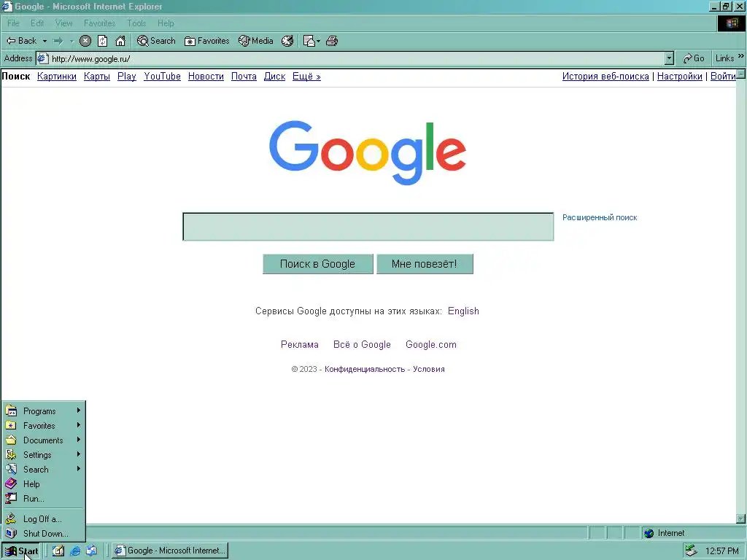Click the Edit page toolbar icon
Screen dimensions: 747x560
(309, 41)
